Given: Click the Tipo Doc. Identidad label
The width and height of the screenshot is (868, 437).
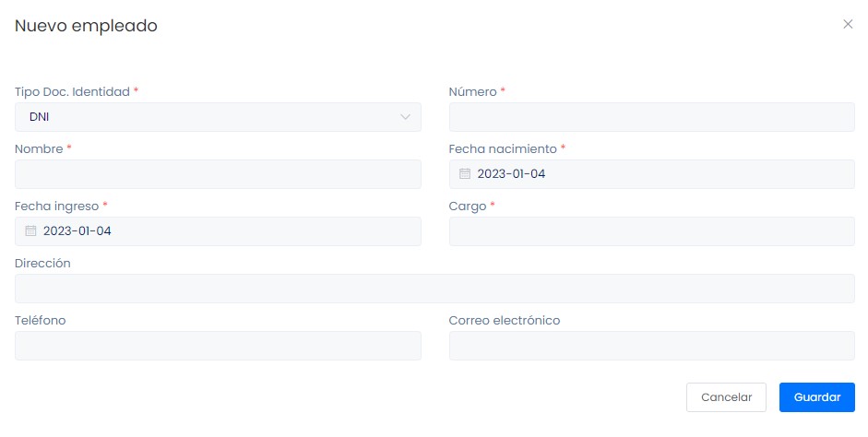Looking at the screenshot, I should click(73, 92).
